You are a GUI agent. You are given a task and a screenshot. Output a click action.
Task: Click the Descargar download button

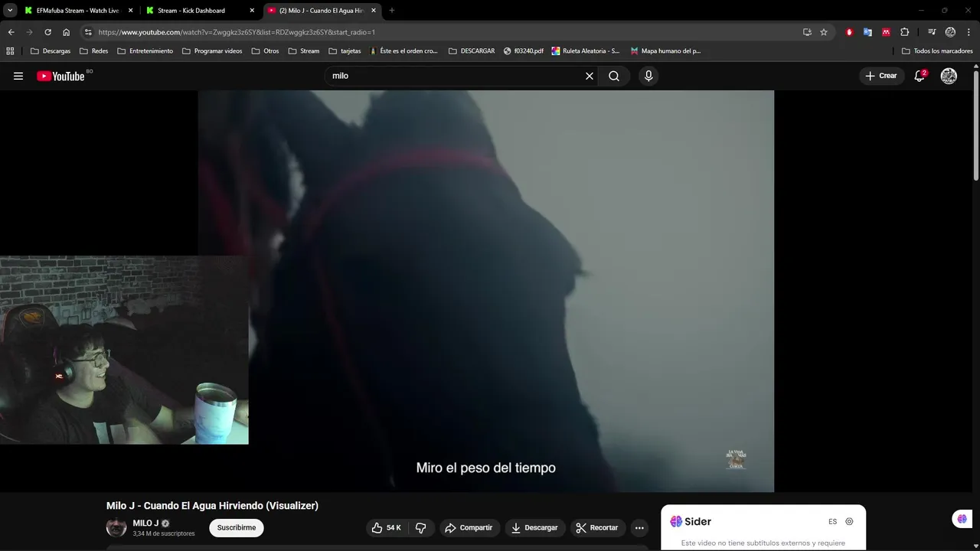click(x=534, y=527)
